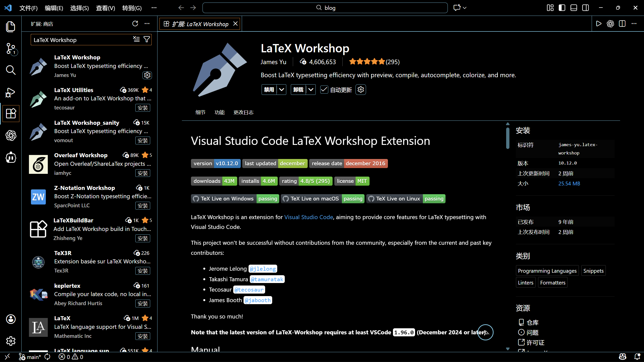The width and height of the screenshot is (644, 362).
Task: Refresh the extensions list
Action: tap(135, 24)
